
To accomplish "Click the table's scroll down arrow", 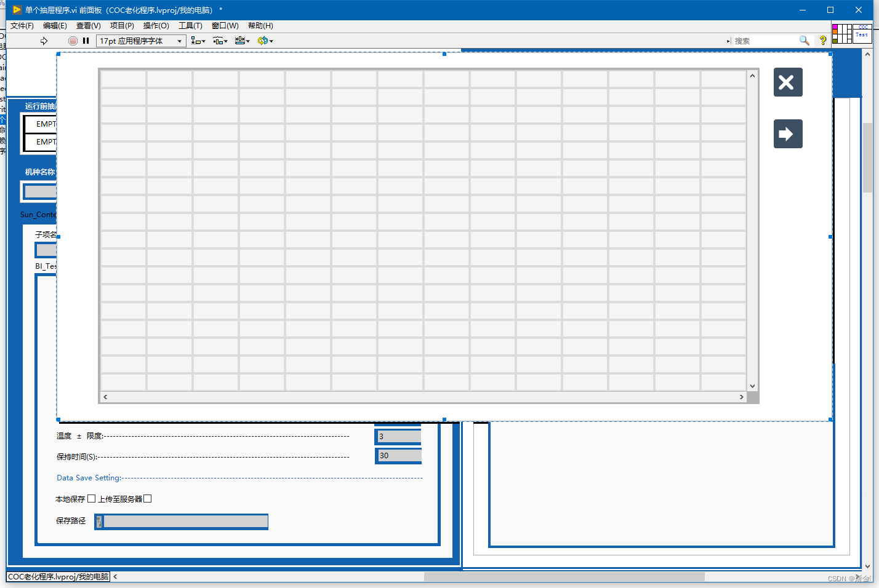I will (x=752, y=386).
